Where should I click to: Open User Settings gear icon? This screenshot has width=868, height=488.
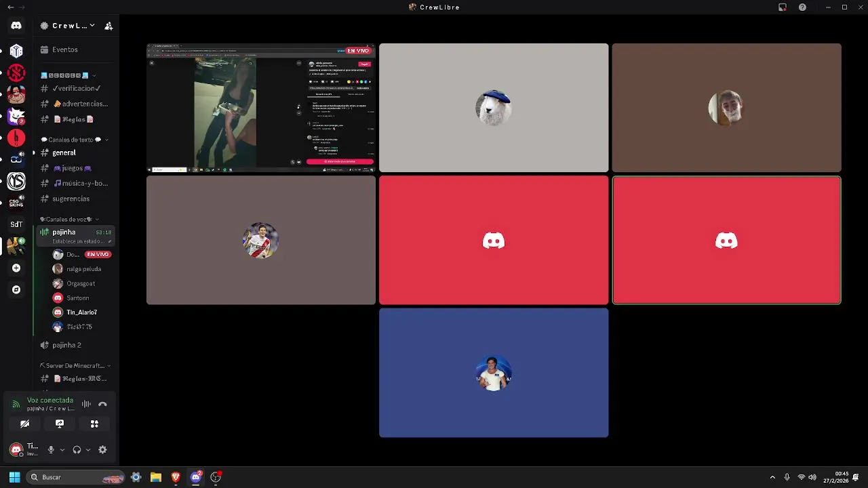point(102,449)
